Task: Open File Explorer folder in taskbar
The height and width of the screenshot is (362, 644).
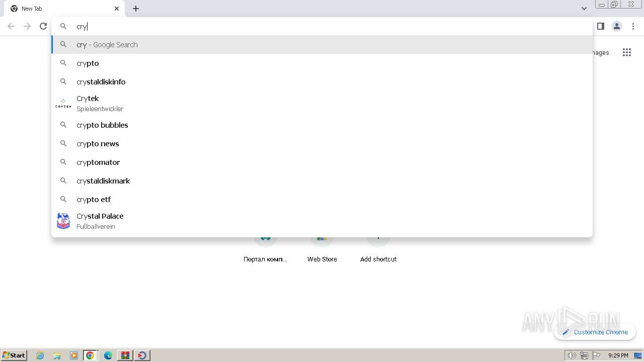Action: (x=57, y=355)
